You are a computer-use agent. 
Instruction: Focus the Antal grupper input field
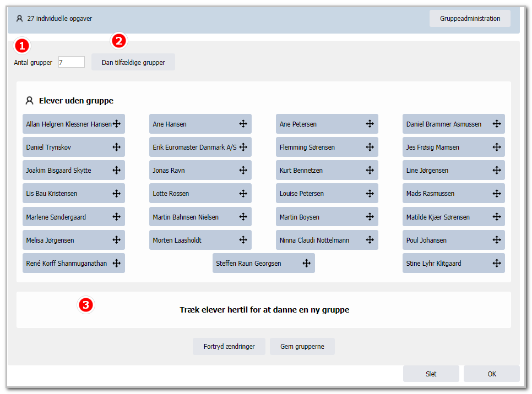coord(71,62)
